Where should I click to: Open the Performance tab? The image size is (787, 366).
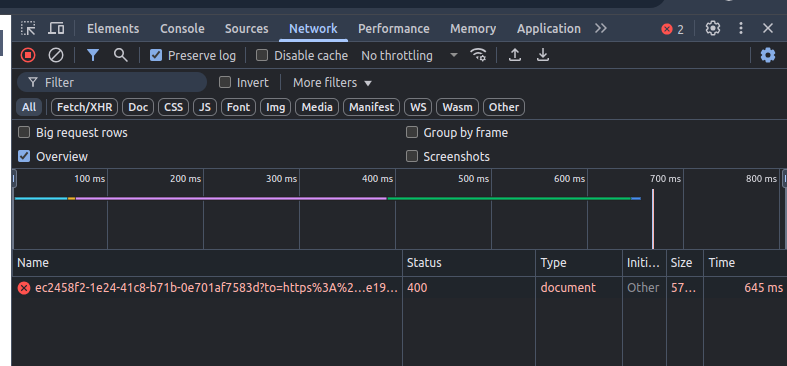coord(394,29)
